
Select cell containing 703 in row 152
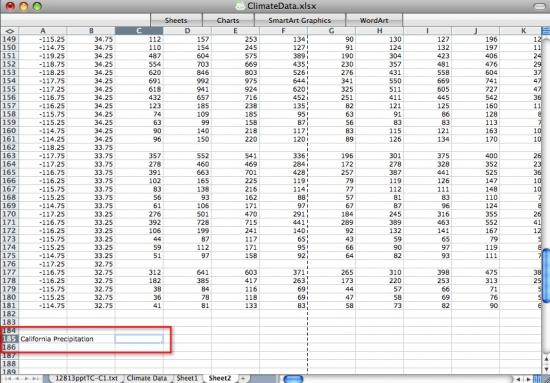click(187, 64)
